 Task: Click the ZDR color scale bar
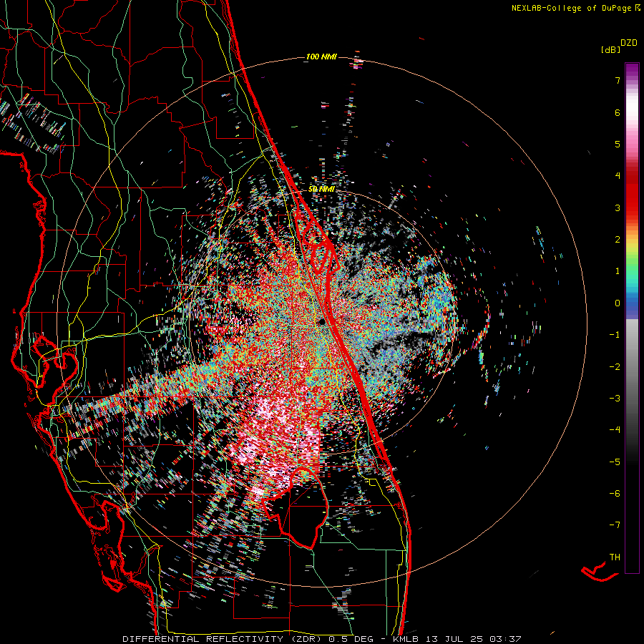coord(632,318)
